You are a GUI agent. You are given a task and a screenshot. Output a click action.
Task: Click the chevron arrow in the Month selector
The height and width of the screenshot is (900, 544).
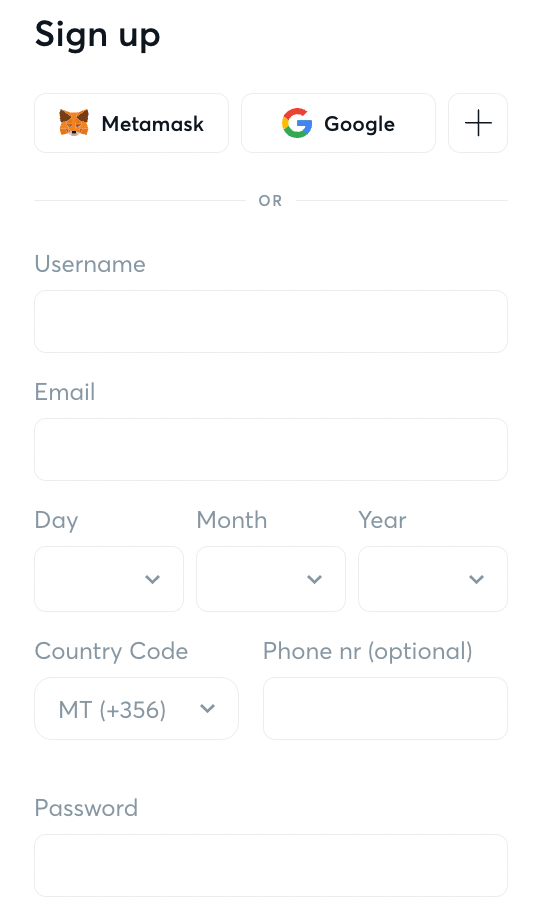(314, 579)
